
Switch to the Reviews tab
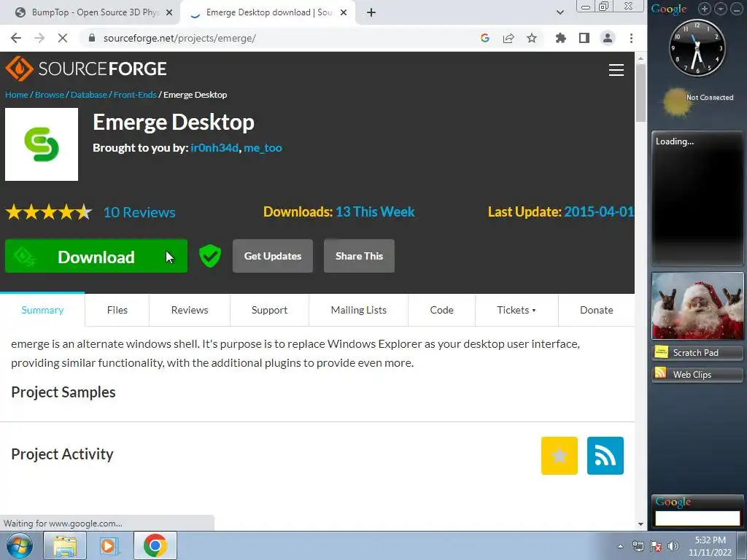pos(190,310)
